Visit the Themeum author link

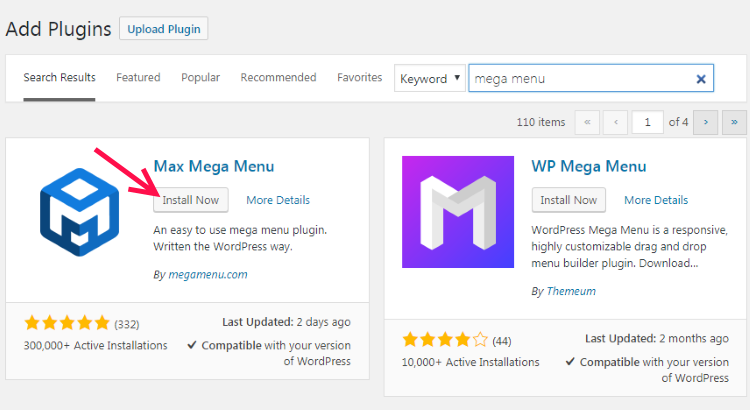coord(571,291)
